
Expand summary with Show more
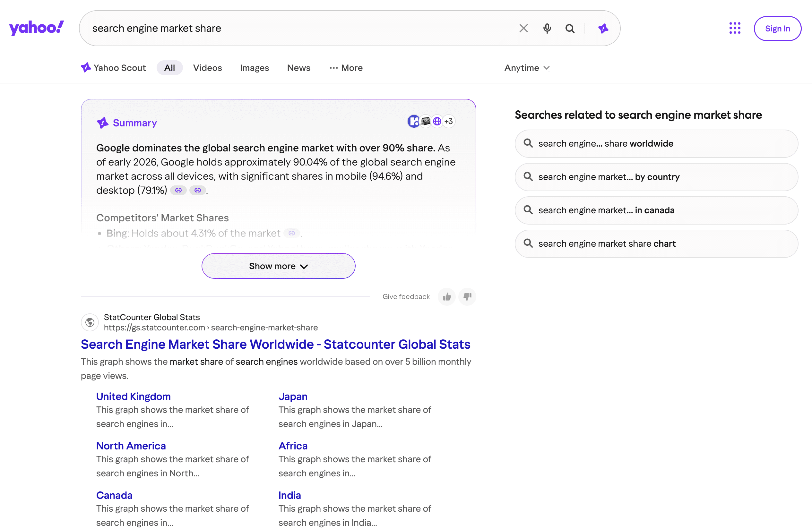coord(278,266)
